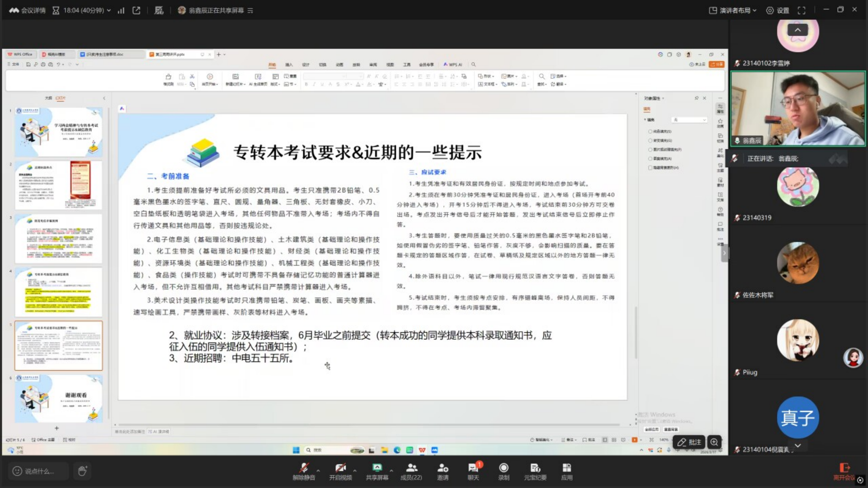Screen dimensions: 868x488
Task: Click the zoom magnifier next to annotate
Action: 714,442
